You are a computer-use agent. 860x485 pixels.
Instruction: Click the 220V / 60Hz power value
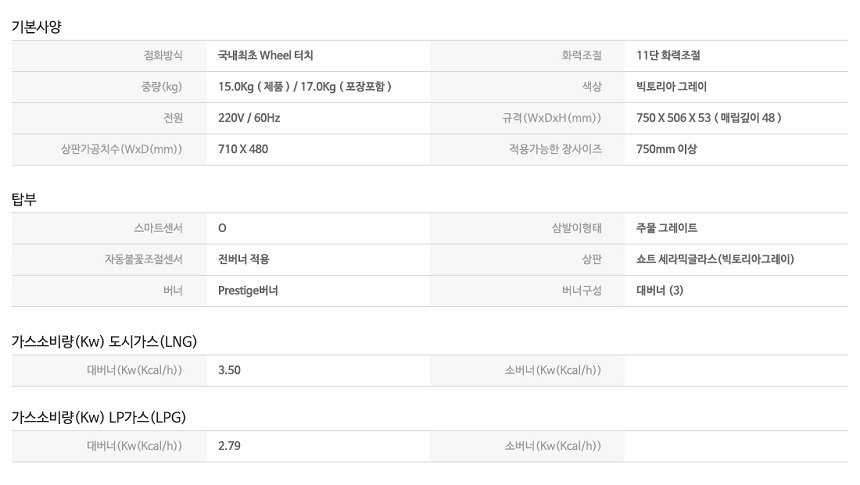click(249, 118)
